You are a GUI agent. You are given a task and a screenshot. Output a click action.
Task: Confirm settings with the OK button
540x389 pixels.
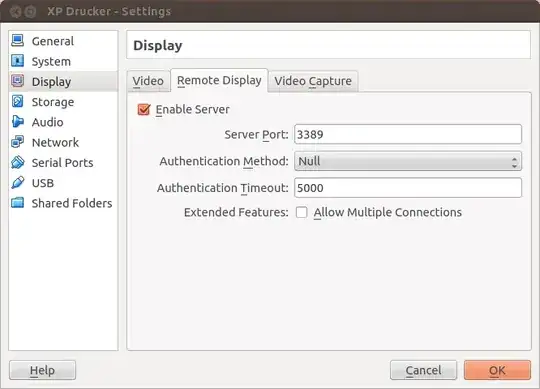coord(497,370)
